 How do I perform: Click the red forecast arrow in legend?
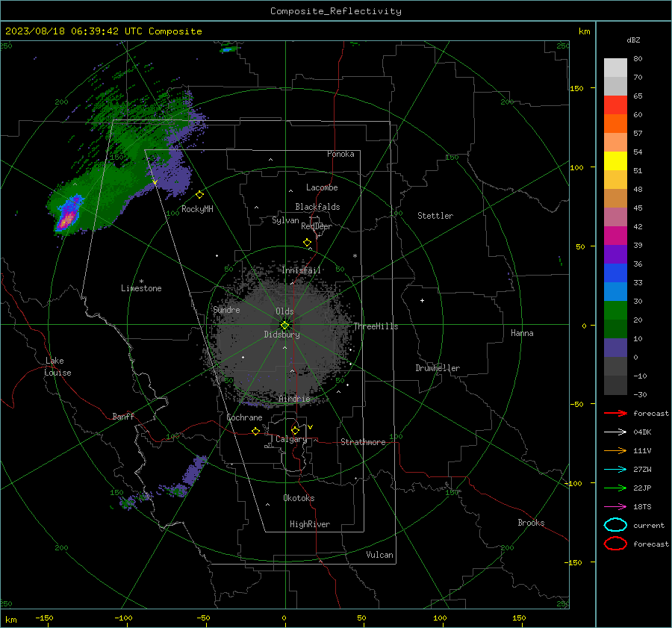pyautogui.click(x=615, y=413)
